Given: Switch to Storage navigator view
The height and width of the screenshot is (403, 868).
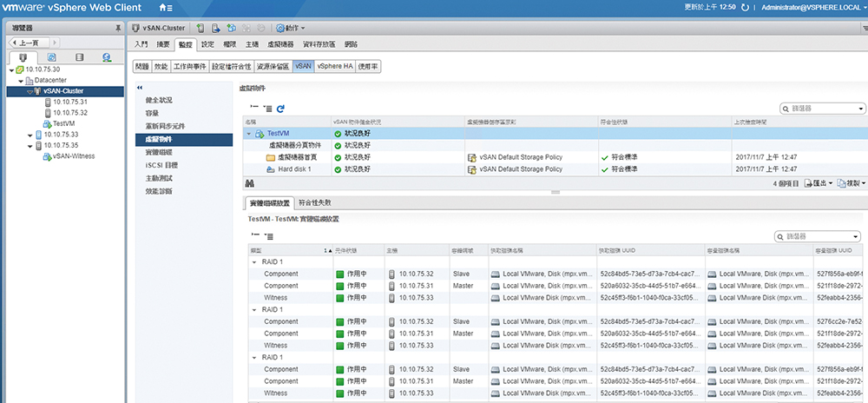Looking at the screenshot, I should point(80,57).
